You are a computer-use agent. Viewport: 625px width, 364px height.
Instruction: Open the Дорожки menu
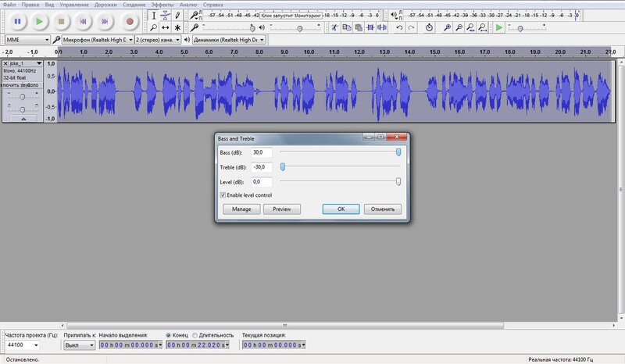pos(106,4)
